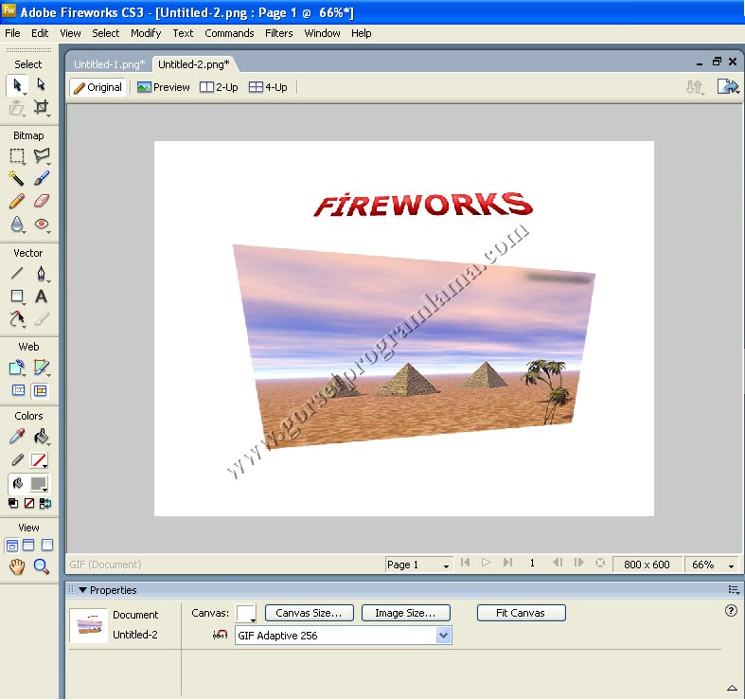The height and width of the screenshot is (700, 745).
Task: Select the Text tool
Action: pyautogui.click(x=41, y=296)
